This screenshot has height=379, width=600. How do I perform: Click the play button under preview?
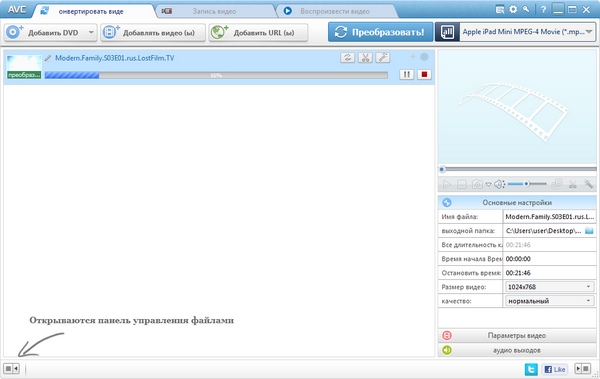coord(447,185)
